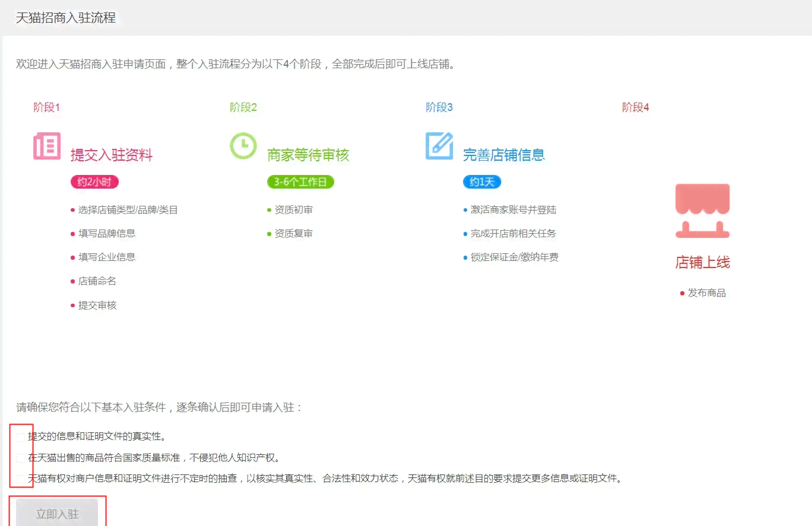Click the line starting 请确保您符合以下基本入驻条件

tap(160, 407)
